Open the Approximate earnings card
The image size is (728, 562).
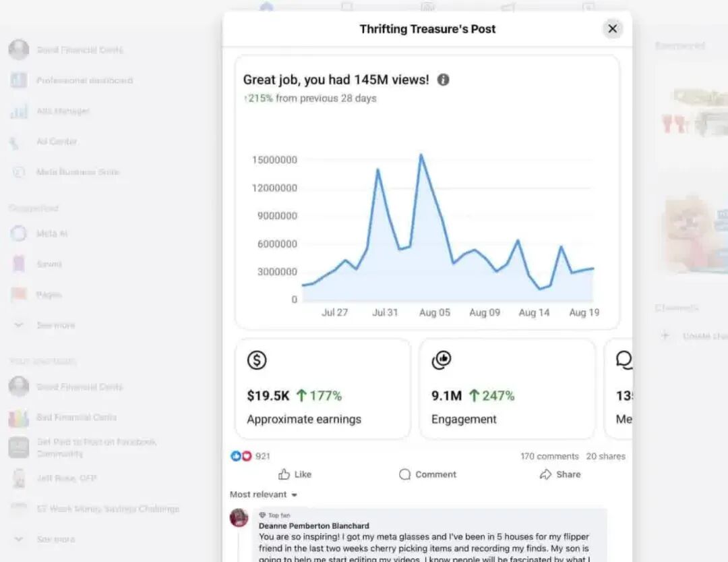point(323,389)
